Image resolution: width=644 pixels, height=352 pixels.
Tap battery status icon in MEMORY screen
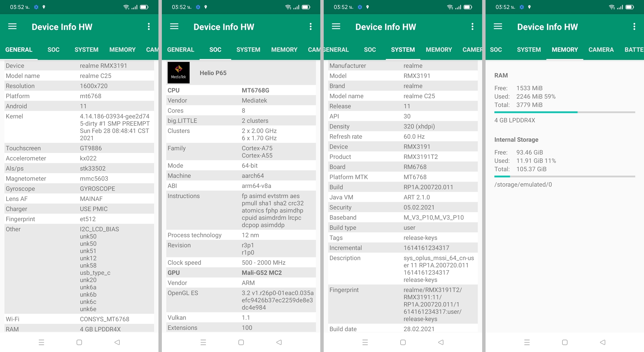point(630,7)
